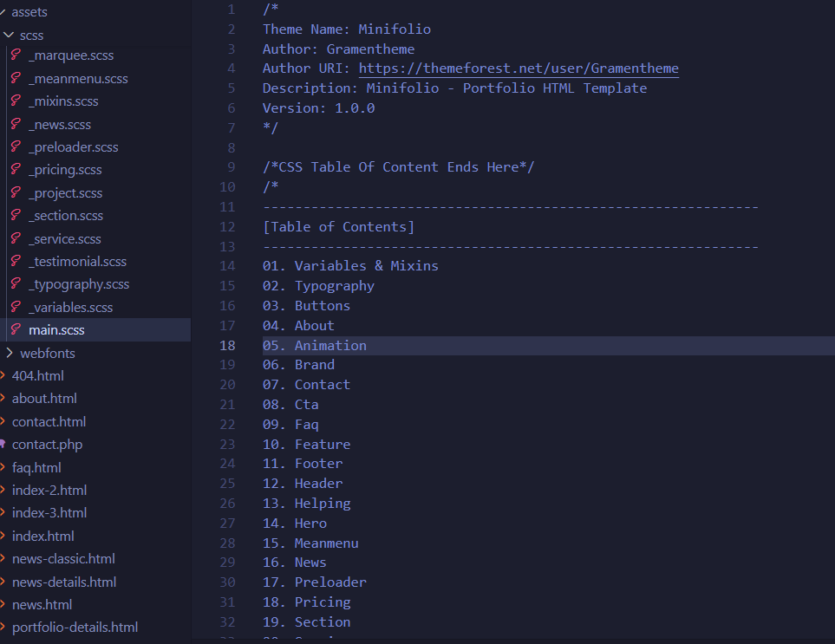835x644 pixels.
Task: Click the '17. Preloader' line
Action: click(315, 582)
